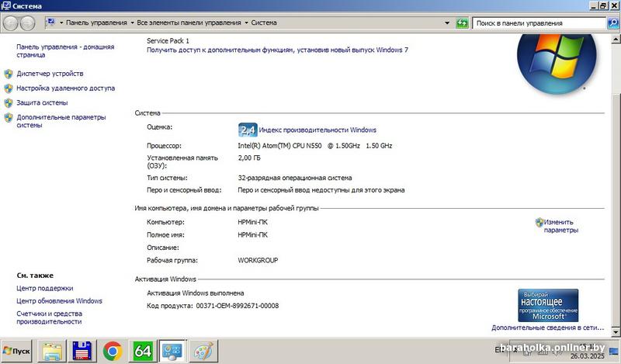Click the genuine Microsoft software badge
This screenshot has width=621, height=364.
[x=548, y=305]
